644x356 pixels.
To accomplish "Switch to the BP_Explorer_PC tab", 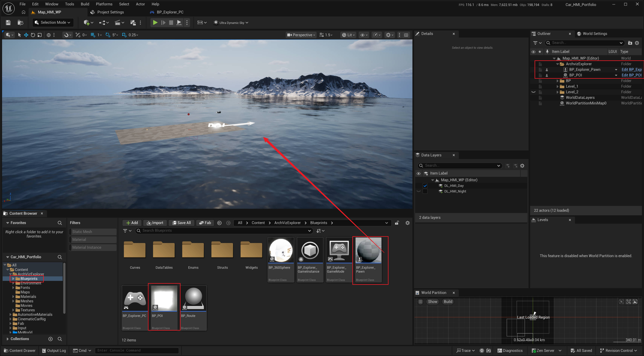I will pos(170,12).
